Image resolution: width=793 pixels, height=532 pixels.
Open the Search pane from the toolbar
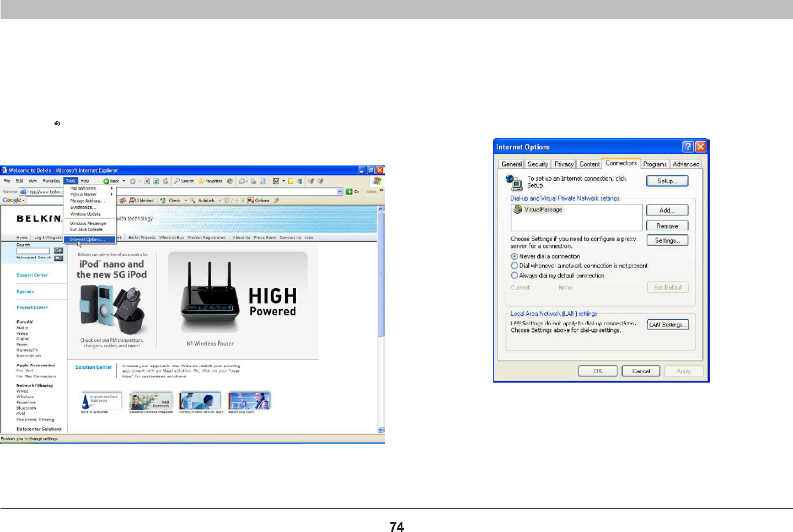pos(184,181)
